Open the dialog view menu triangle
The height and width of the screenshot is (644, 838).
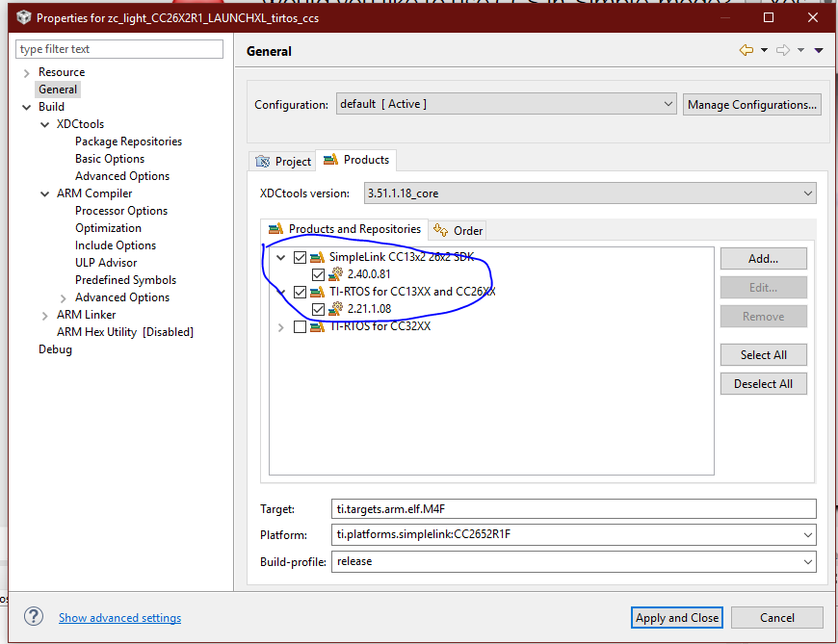[819, 50]
